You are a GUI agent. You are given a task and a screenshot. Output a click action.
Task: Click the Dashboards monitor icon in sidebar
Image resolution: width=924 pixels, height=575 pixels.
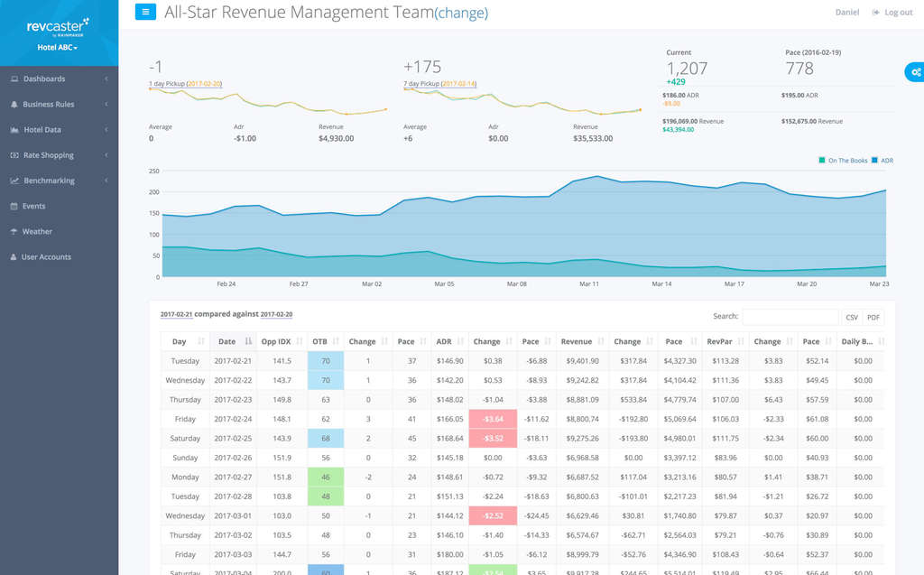14,79
